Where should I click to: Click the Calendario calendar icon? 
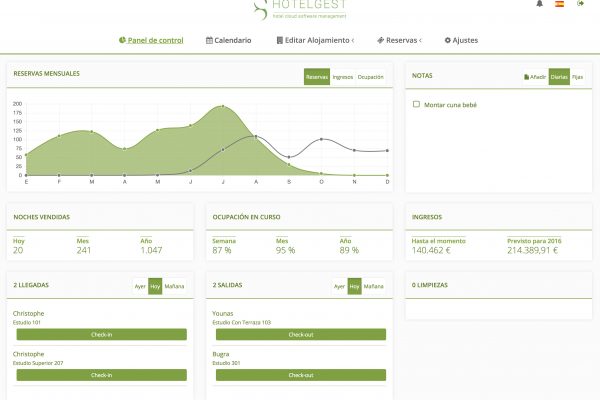pos(209,40)
